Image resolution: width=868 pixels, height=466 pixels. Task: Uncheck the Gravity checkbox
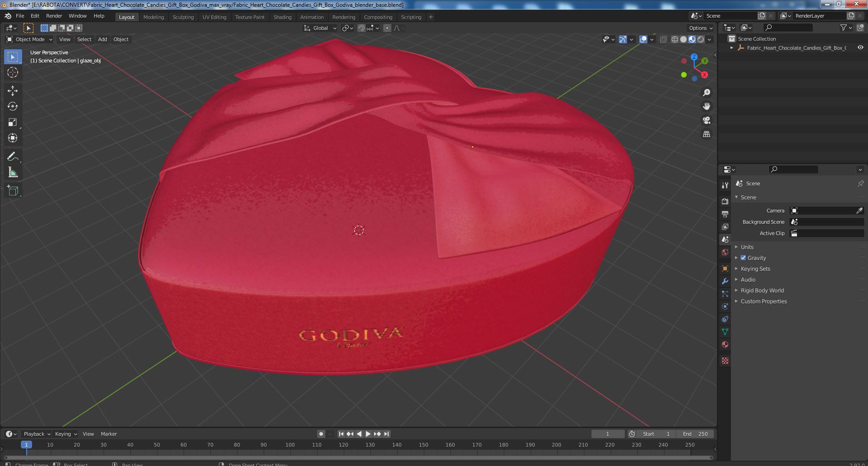[743, 258]
